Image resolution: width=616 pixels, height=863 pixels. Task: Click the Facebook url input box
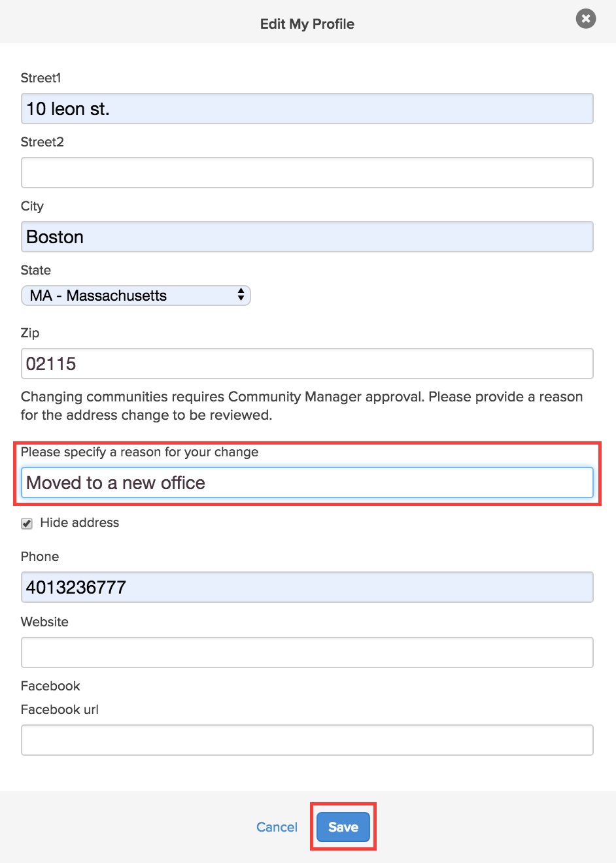point(307,740)
